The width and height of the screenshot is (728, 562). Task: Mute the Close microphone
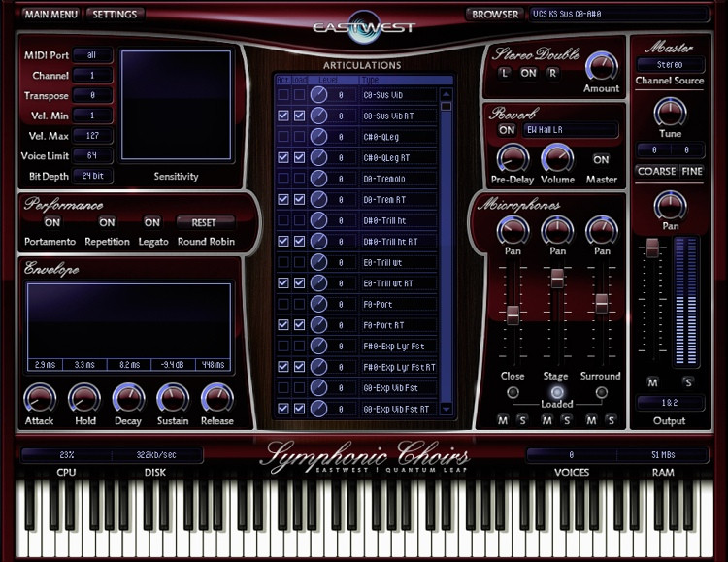click(x=503, y=421)
